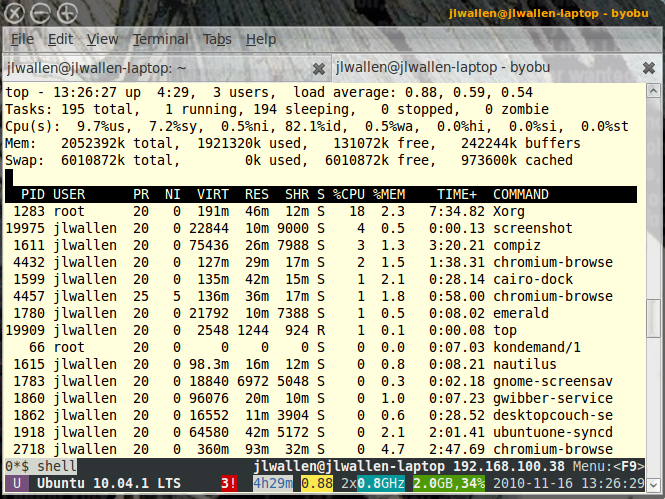Open the Tabs menu

pyautogui.click(x=217, y=39)
